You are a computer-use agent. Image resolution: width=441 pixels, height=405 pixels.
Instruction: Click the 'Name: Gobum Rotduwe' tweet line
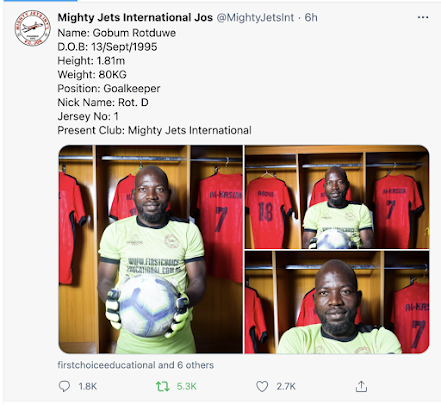[117, 33]
